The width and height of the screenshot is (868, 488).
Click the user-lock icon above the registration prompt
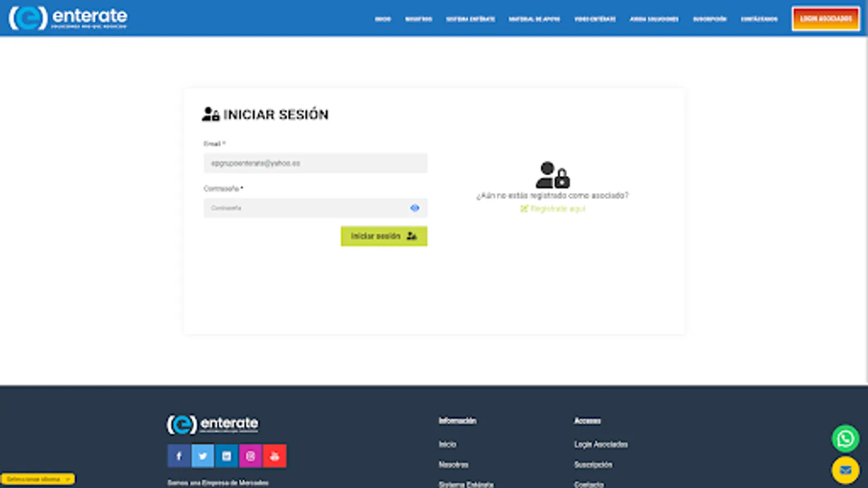[552, 175]
